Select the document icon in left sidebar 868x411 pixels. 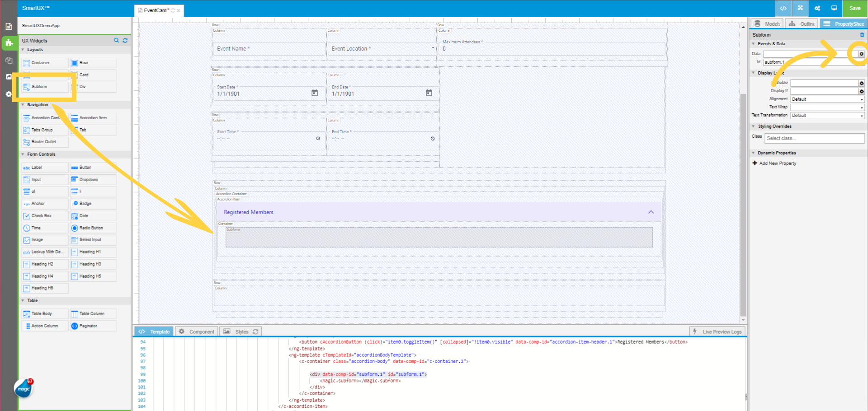(9, 26)
